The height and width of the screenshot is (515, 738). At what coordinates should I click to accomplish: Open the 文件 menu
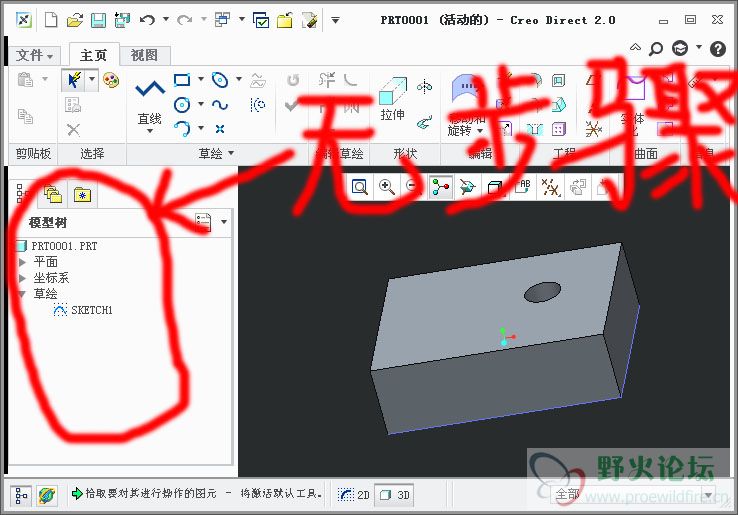34,56
